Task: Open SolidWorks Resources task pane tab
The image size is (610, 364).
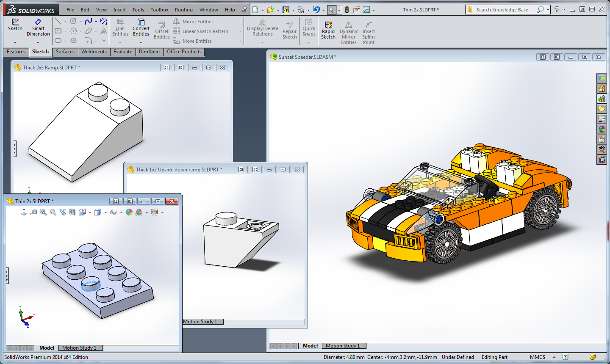Action: coord(602,88)
